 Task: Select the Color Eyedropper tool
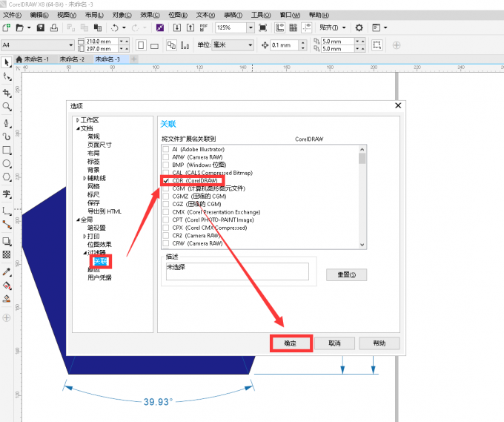(7, 271)
